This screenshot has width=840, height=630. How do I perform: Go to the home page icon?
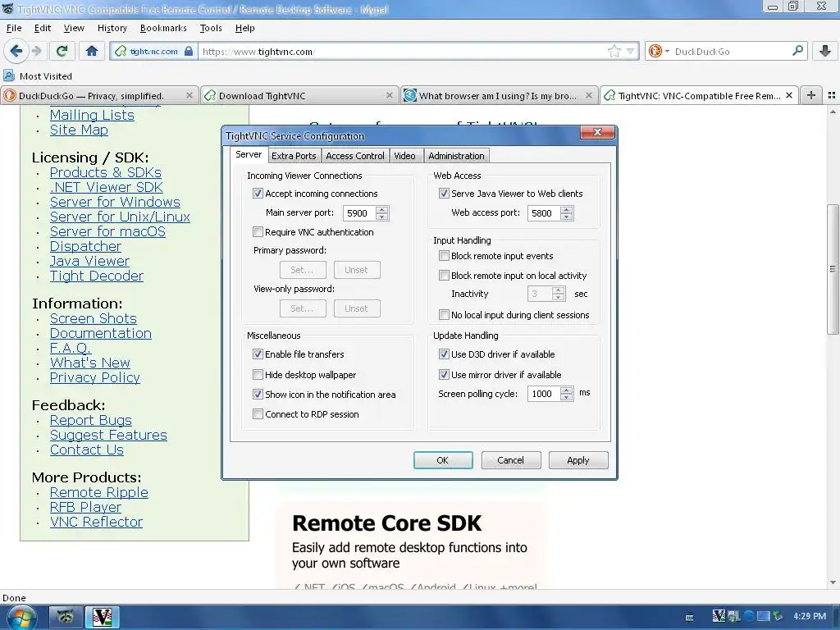tap(92, 51)
